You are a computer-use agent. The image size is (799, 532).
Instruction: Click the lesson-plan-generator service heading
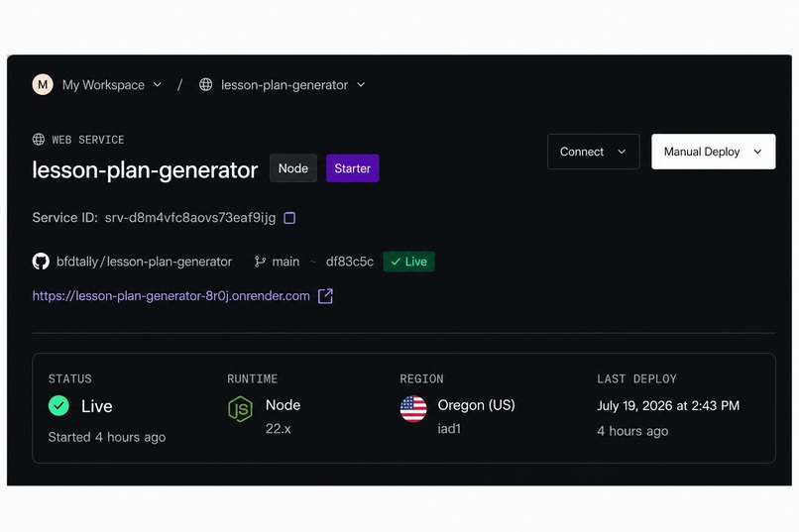click(145, 169)
